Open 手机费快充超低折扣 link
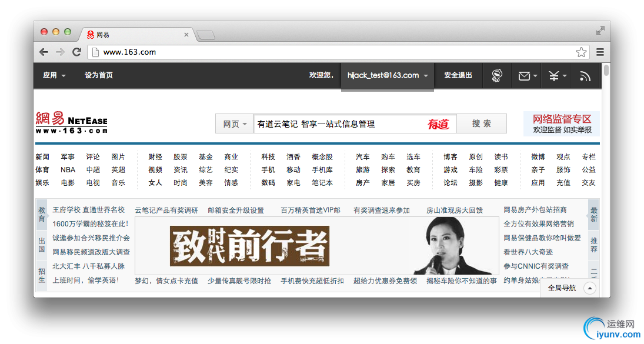The width and height of the screenshot is (644, 344). 312,280
